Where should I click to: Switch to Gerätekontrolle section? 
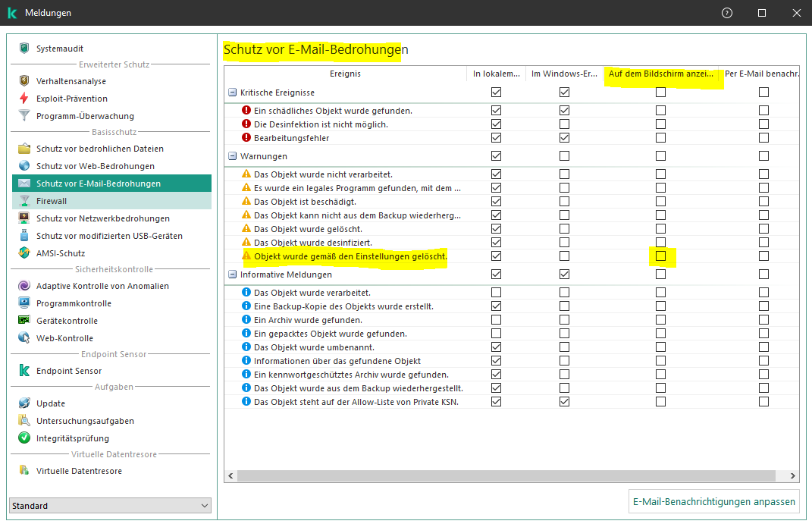67,321
